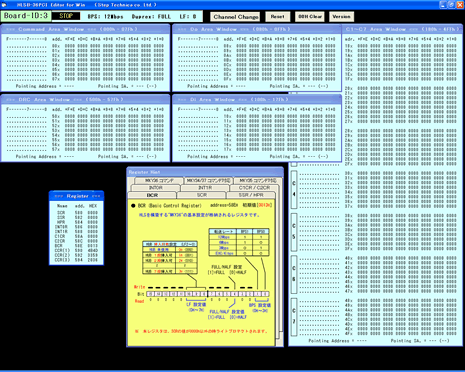Select the C7 block label
Image resolution: width=465 pixels, height=372 pixels.
point(294,316)
